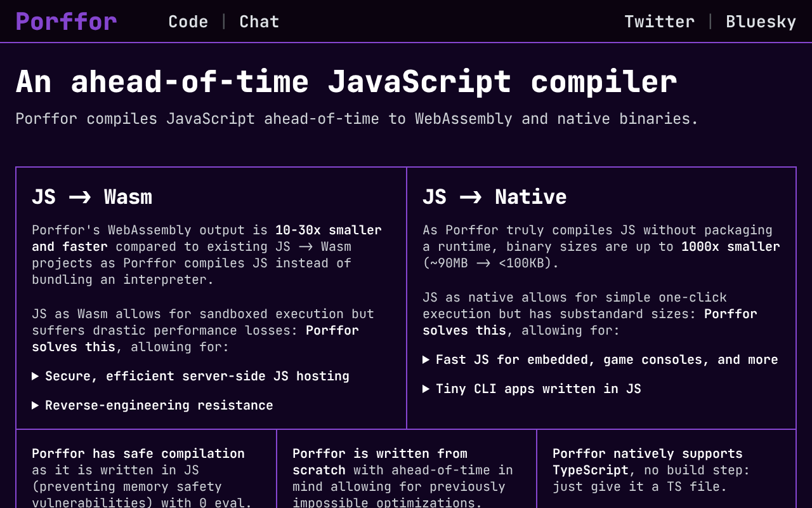Click the Porffor logo in the header

click(66, 22)
